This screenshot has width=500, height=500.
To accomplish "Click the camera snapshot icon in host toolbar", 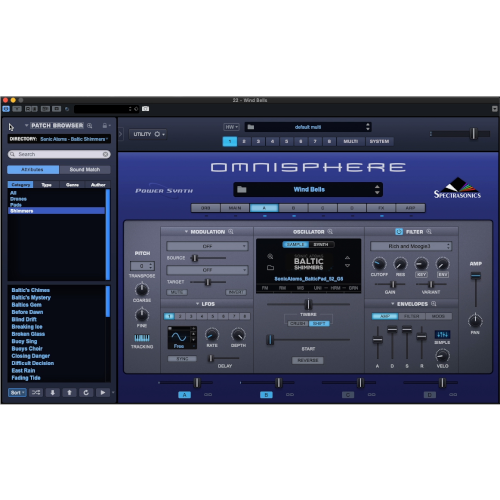I will pos(146,109).
